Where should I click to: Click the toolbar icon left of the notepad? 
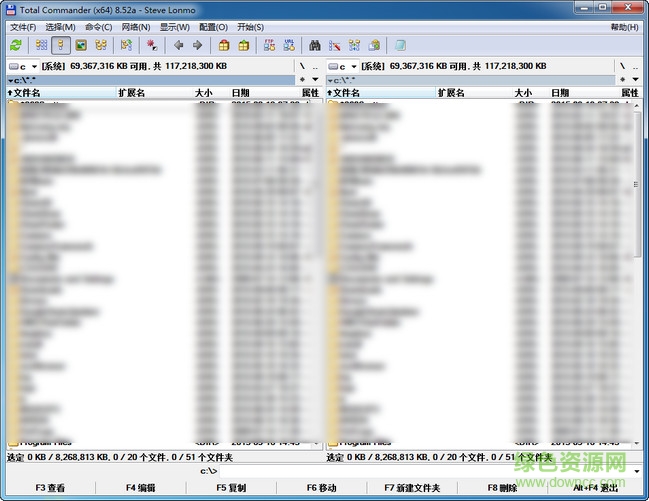(x=374, y=45)
